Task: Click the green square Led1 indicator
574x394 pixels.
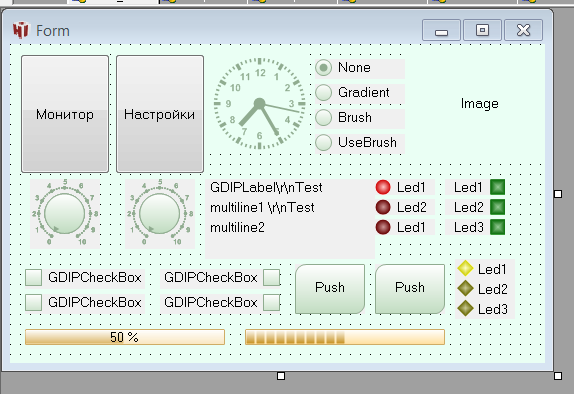Action: [497, 187]
